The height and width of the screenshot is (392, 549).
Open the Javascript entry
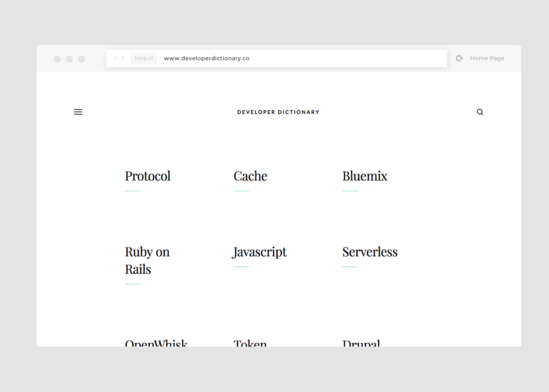[260, 252]
